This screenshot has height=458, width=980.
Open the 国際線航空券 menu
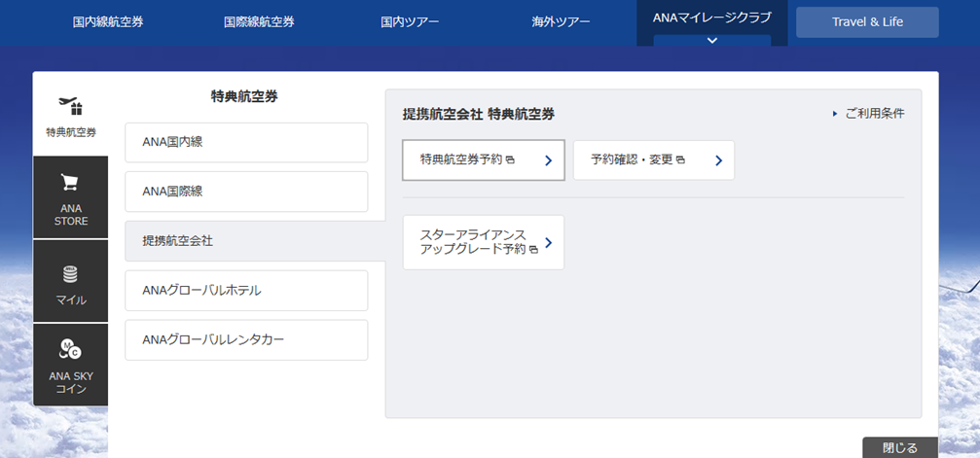(259, 21)
